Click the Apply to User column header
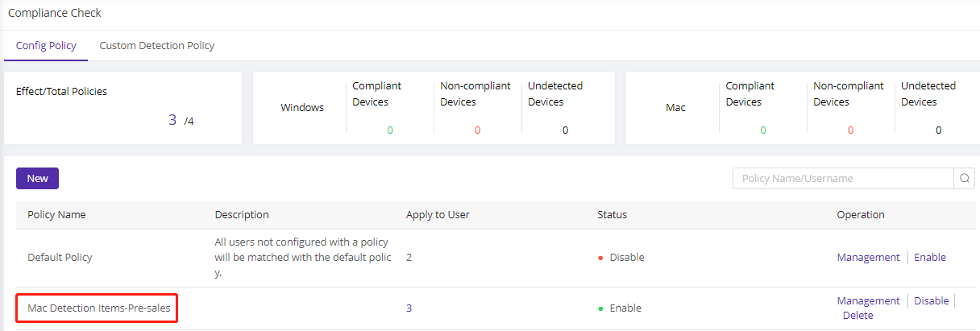 point(438,215)
